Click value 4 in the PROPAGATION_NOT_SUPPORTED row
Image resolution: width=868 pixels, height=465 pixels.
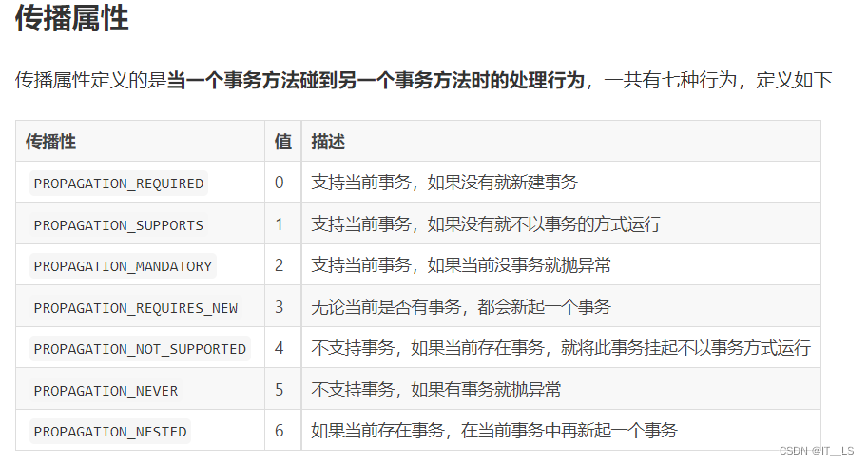coord(279,348)
